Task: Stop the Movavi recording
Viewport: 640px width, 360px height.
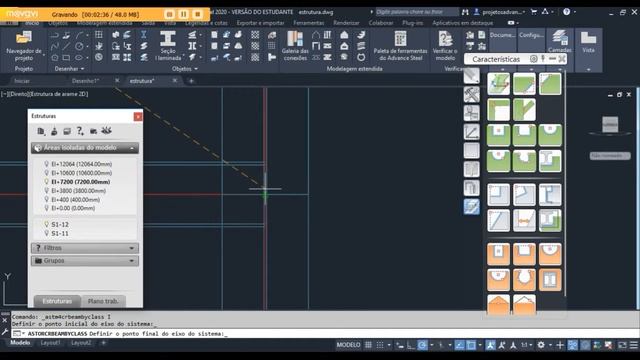Action: coord(198,14)
